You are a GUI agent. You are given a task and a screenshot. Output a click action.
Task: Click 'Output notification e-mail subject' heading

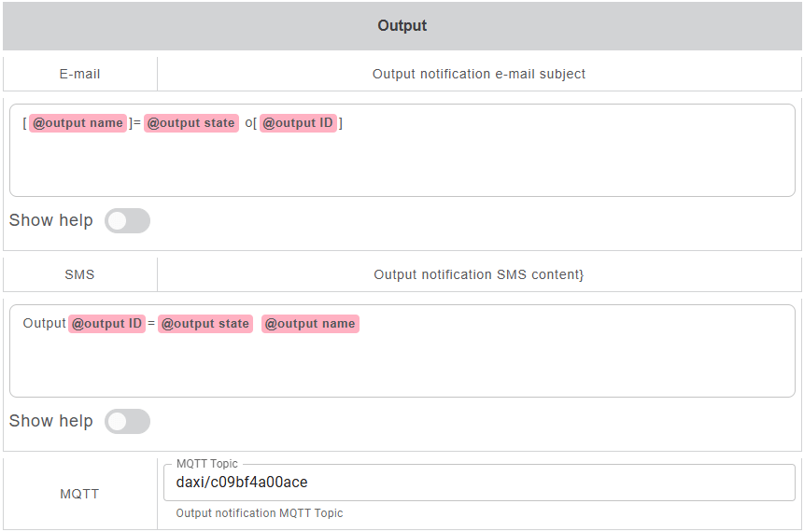478,74
